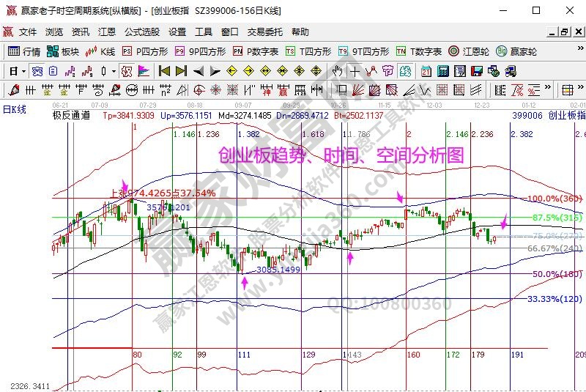Click the calculator icon in toolbar
The height and width of the screenshot is (392, 586).
tap(442, 71)
